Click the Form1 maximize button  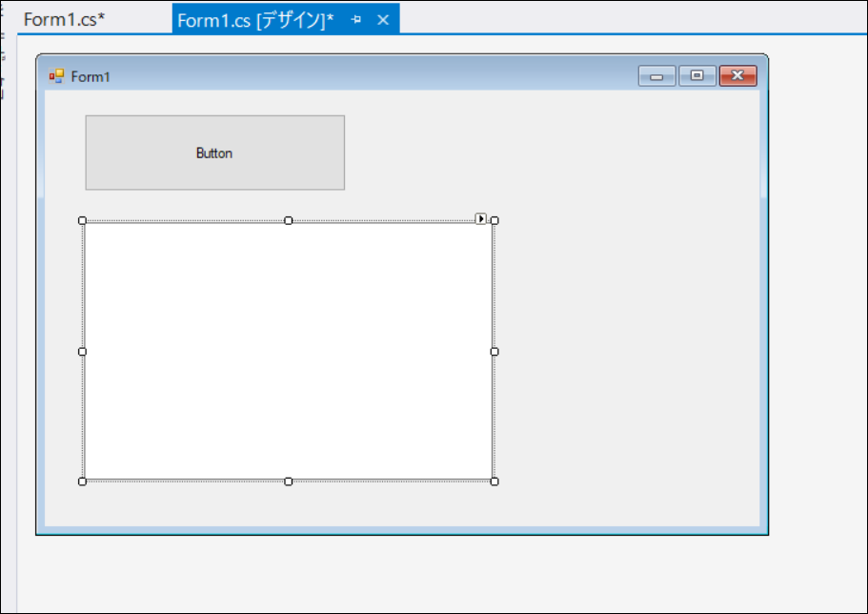pos(696,76)
